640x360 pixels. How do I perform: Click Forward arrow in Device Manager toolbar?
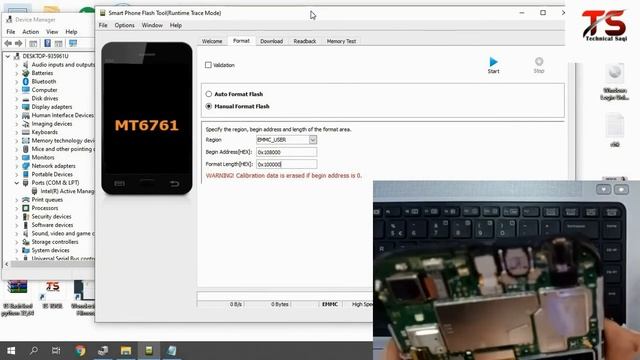(18, 43)
